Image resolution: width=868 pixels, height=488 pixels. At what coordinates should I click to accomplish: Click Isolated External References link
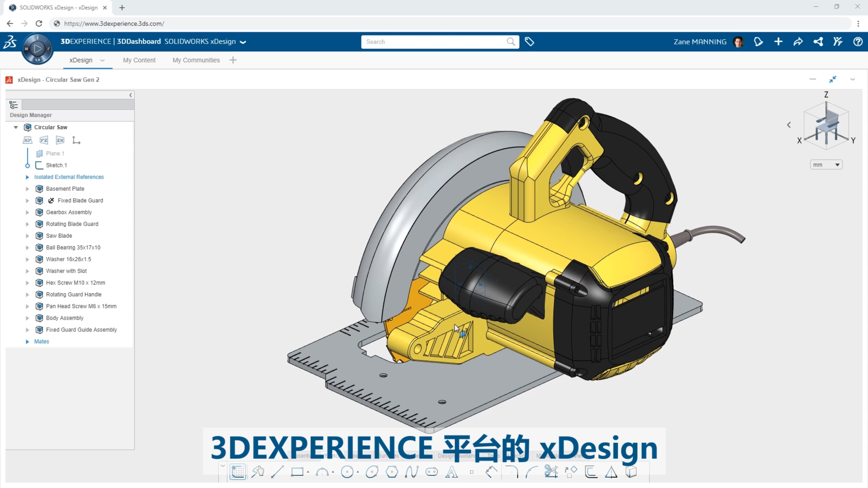[x=69, y=177]
